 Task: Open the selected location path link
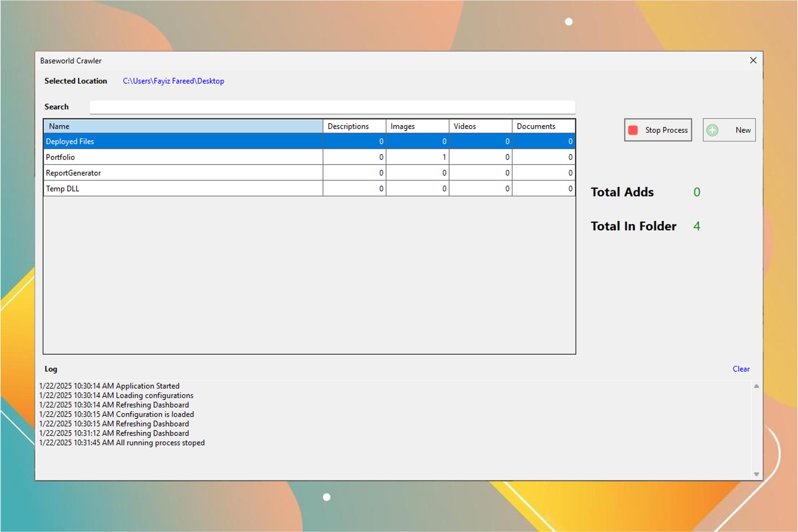[x=173, y=81]
